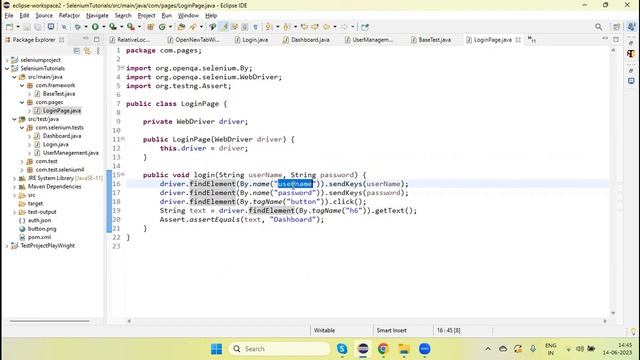This screenshot has height=360, width=640.
Task: Click the Package Explorer horizontal scrollbar
Action: (x=49, y=321)
